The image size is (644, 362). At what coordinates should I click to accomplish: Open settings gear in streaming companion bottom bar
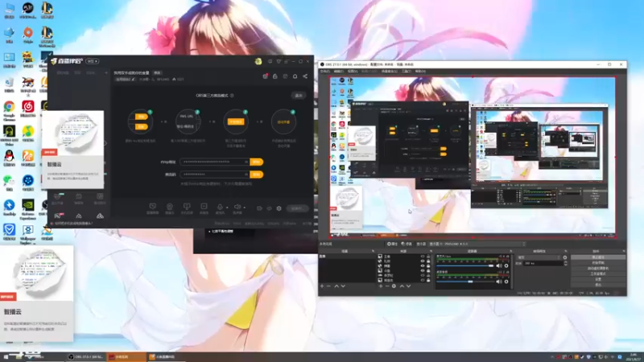[x=279, y=208]
